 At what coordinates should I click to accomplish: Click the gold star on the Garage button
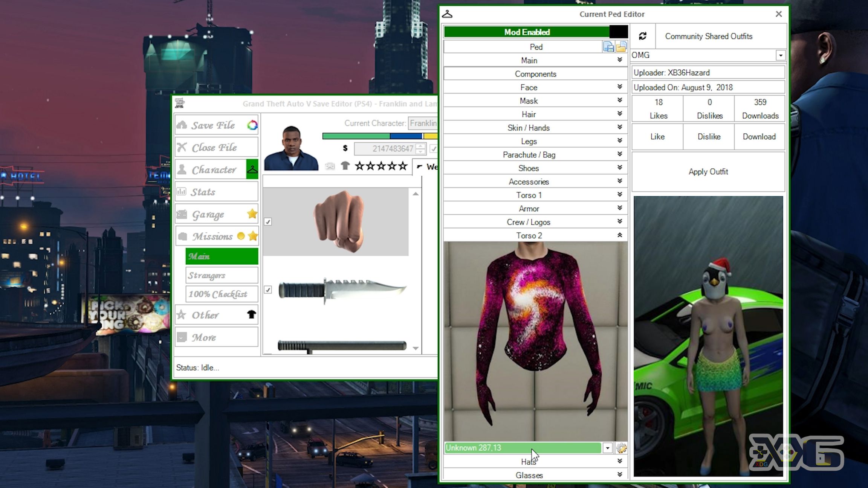coord(252,214)
